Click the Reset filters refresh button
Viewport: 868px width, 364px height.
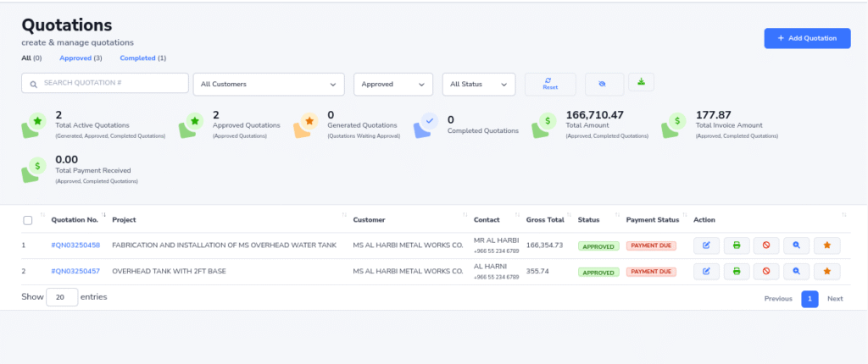[x=550, y=84]
